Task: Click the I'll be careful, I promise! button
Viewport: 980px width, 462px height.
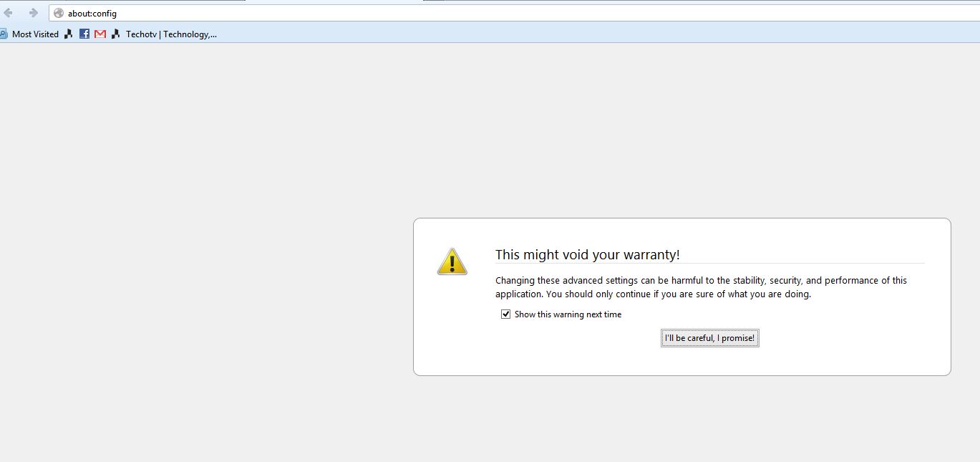Action: [x=709, y=338]
